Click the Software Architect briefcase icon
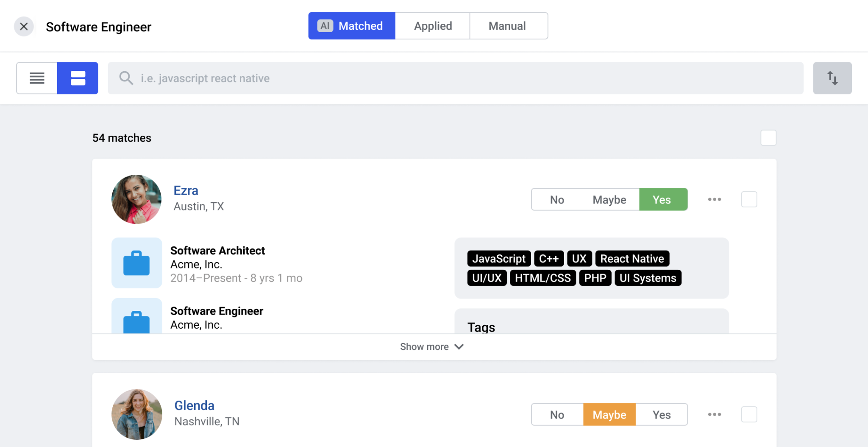This screenshot has height=447, width=868. tap(136, 263)
